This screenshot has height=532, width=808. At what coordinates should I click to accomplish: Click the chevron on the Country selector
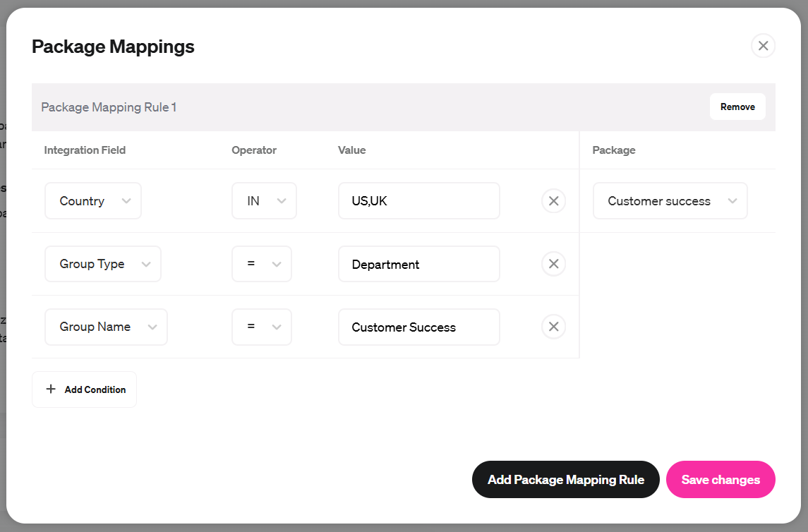pyautogui.click(x=126, y=200)
